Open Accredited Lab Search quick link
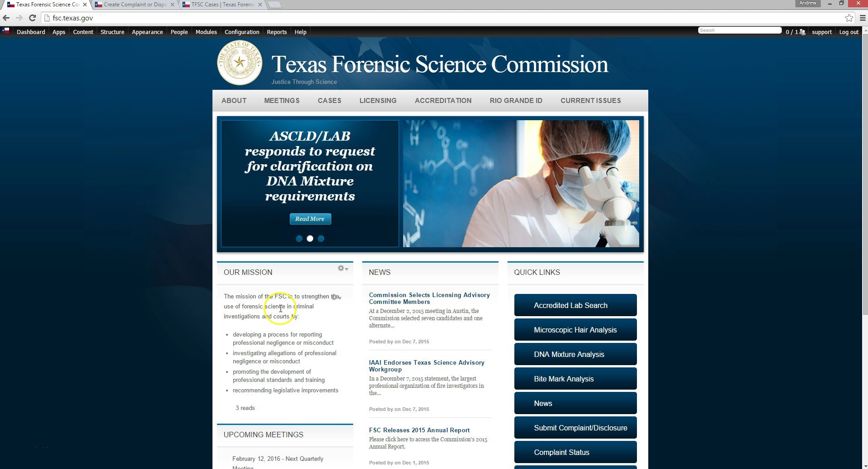 tap(576, 305)
